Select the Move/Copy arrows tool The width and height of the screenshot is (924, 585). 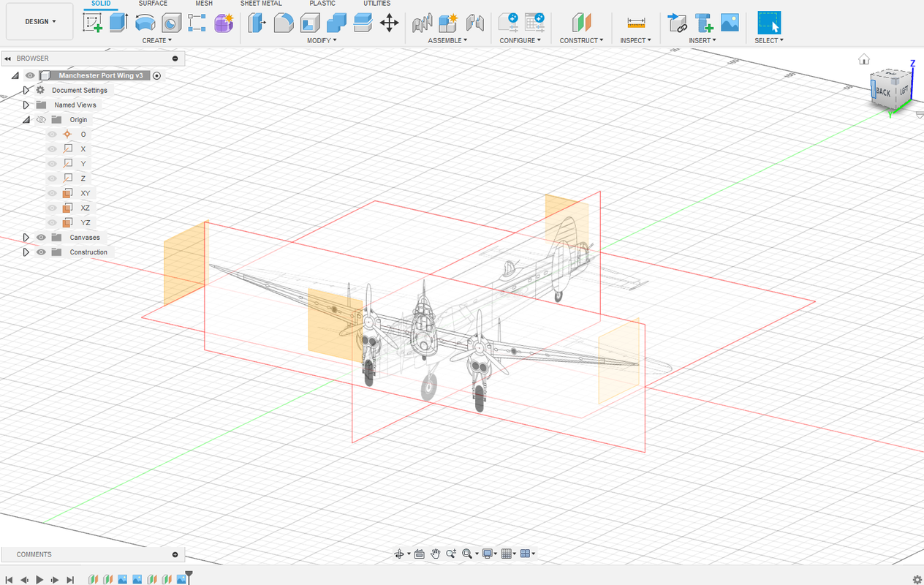[389, 23]
